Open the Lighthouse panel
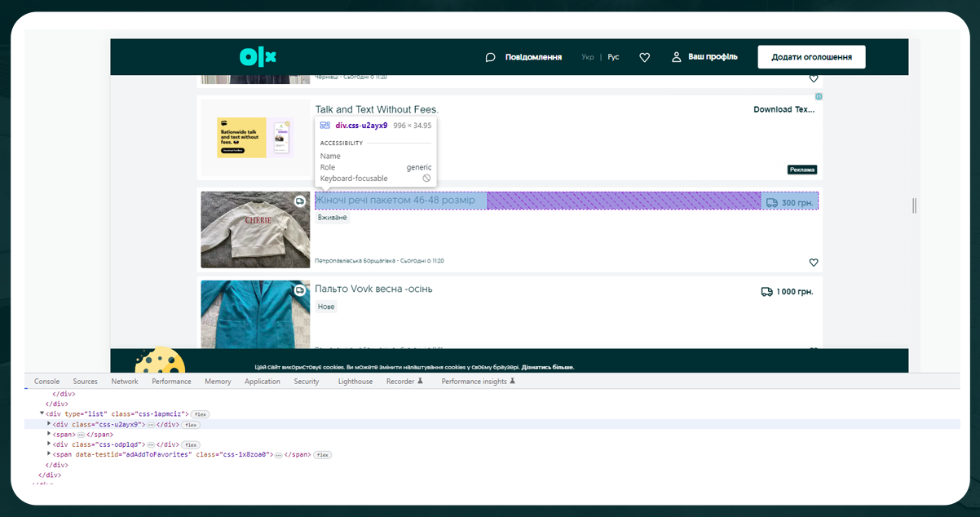980x517 pixels. 355,381
